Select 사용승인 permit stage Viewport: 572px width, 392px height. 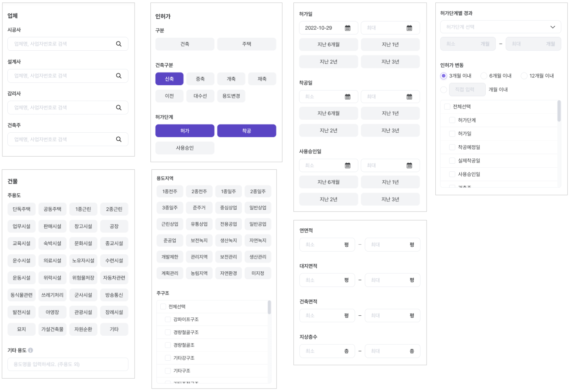[185, 148]
